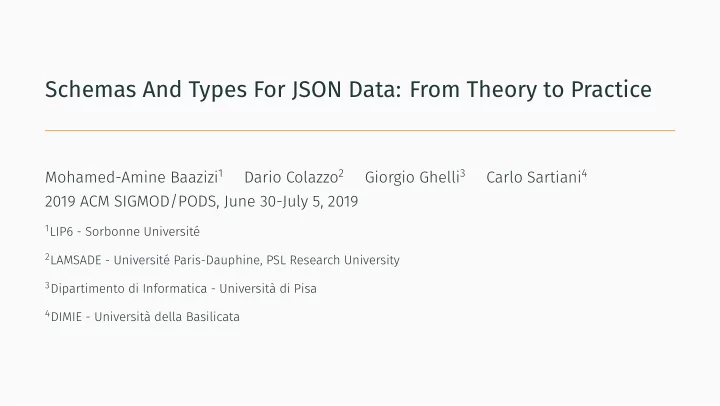Click 'PSL Research University' text
Image resolution: width=720 pixels, height=406 pixels.
click(x=333, y=260)
